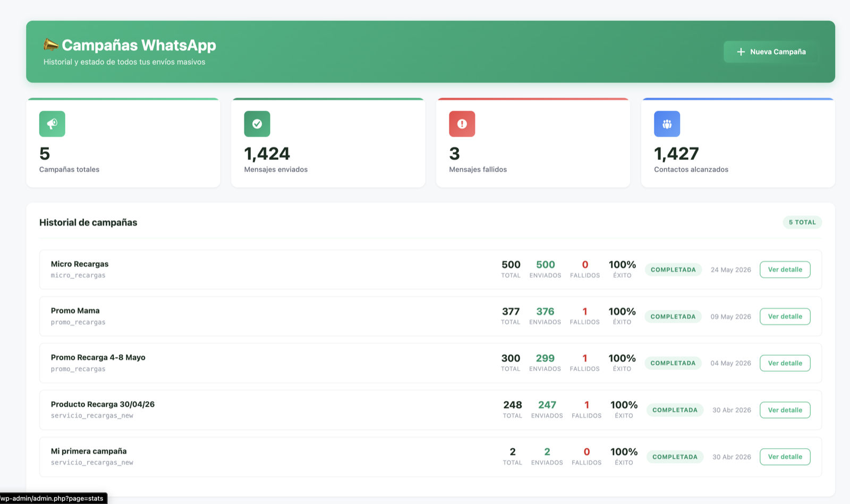Image resolution: width=850 pixels, height=504 pixels.
Task: Select the Promo Mama campaign name
Action: pyautogui.click(x=75, y=311)
